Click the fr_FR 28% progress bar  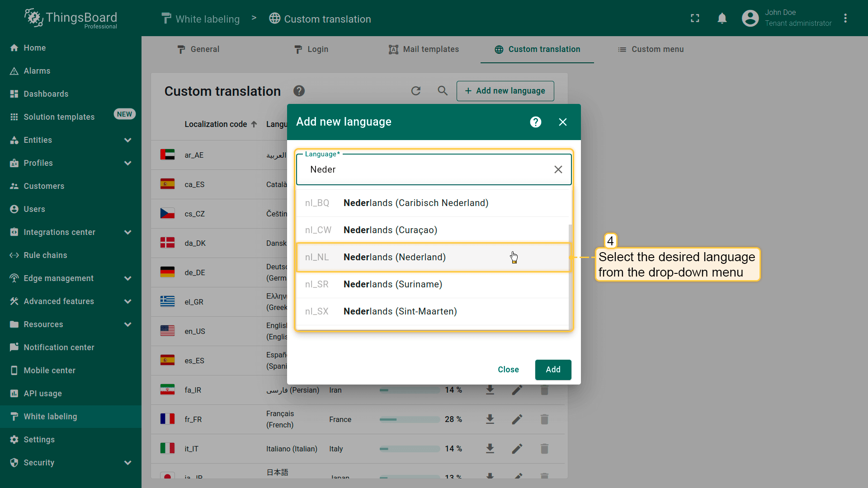tap(410, 419)
